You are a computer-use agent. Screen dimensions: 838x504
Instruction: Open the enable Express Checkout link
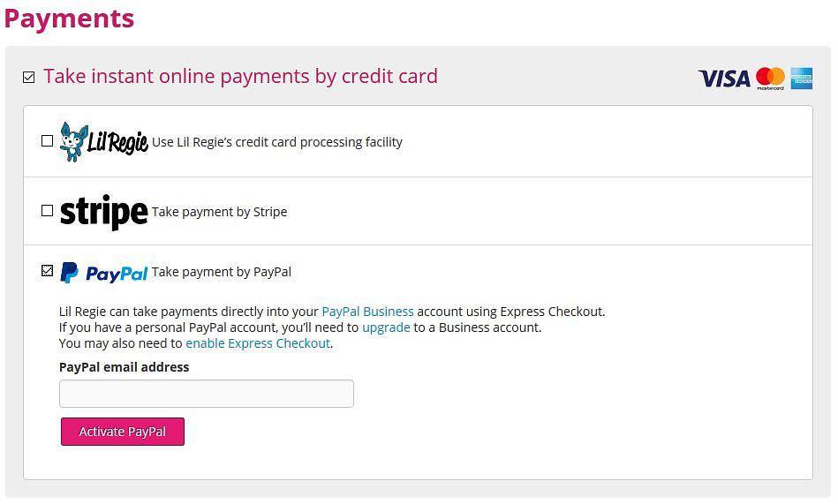tap(258, 343)
